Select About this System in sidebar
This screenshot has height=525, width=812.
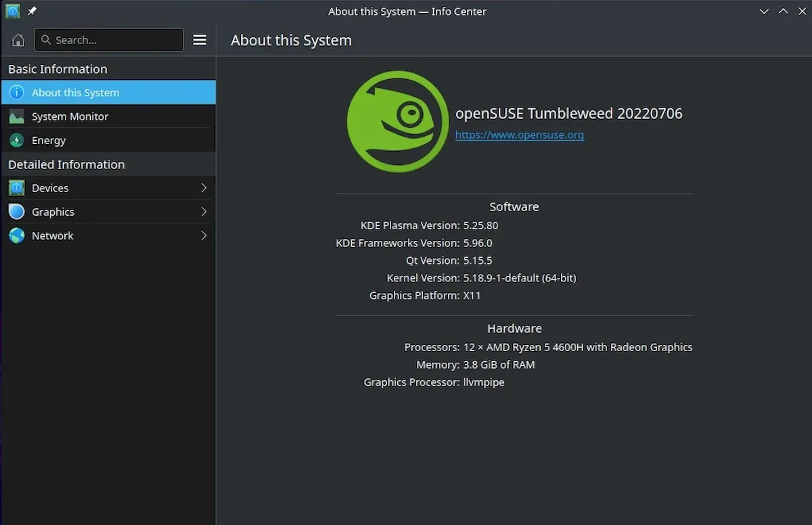point(108,93)
